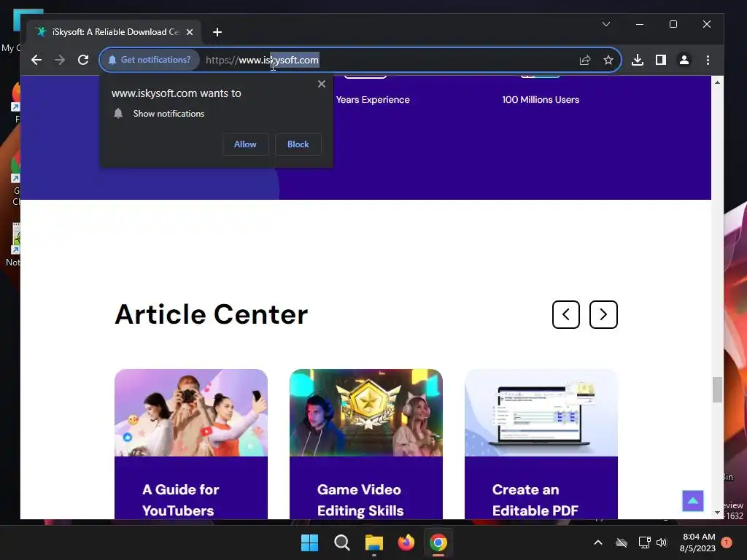Show next Article Center items

tap(603, 314)
